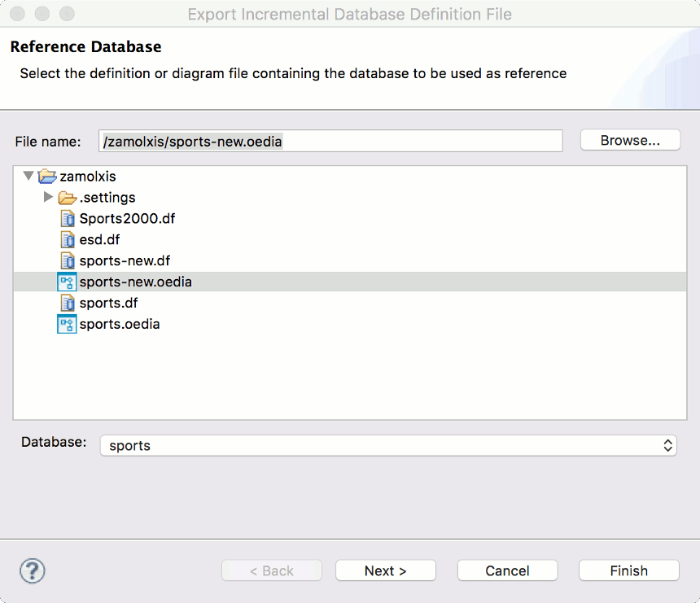This screenshot has height=603, width=700.
Task: Click the sports-new.df file icon
Action: 68,261
